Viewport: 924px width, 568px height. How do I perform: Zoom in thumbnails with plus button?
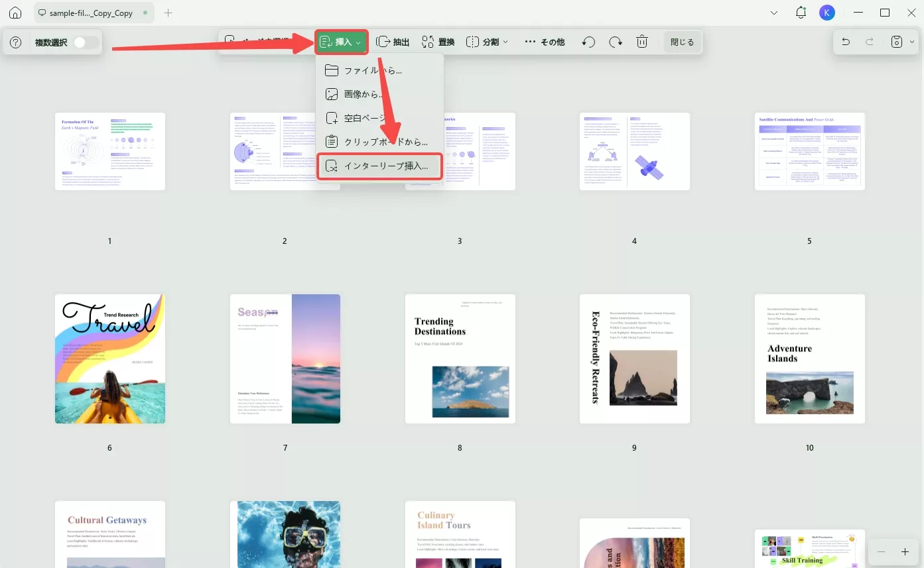[x=905, y=551]
